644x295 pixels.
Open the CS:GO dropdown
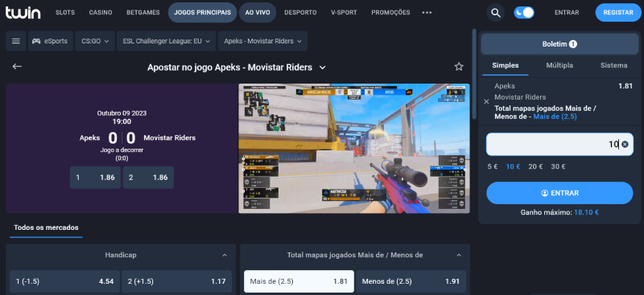point(95,41)
